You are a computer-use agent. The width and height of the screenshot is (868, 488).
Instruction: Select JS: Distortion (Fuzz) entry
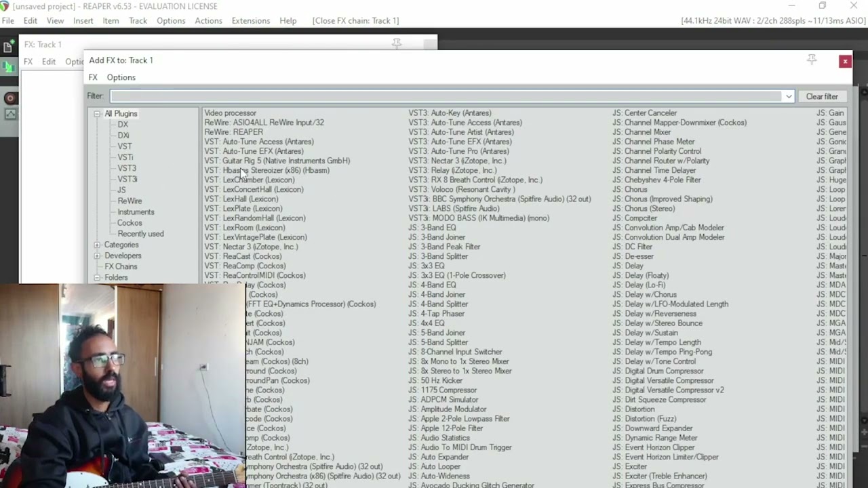pyautogui.click(x=644, y=419)
